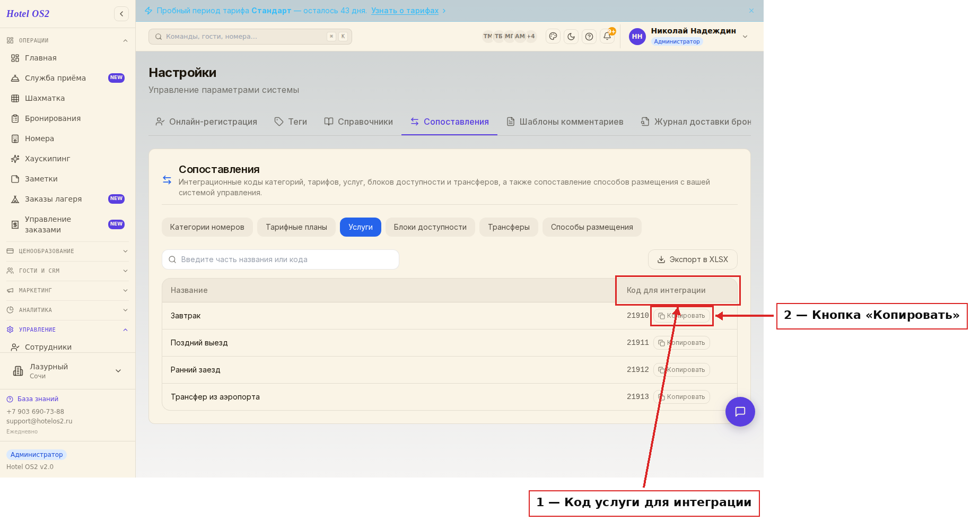Switch to the Теги tab
This screenshot has width=980, height=529.
pos(291,122)
